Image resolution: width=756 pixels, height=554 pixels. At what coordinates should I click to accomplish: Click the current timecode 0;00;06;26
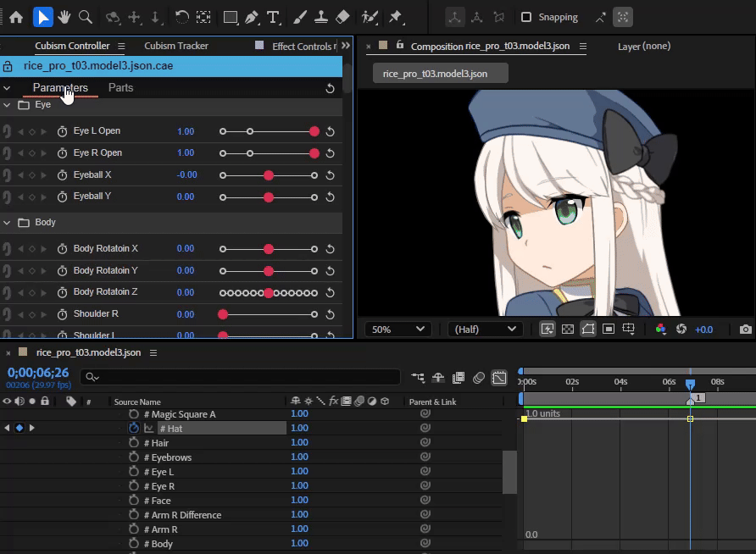[x=38, y=373]
